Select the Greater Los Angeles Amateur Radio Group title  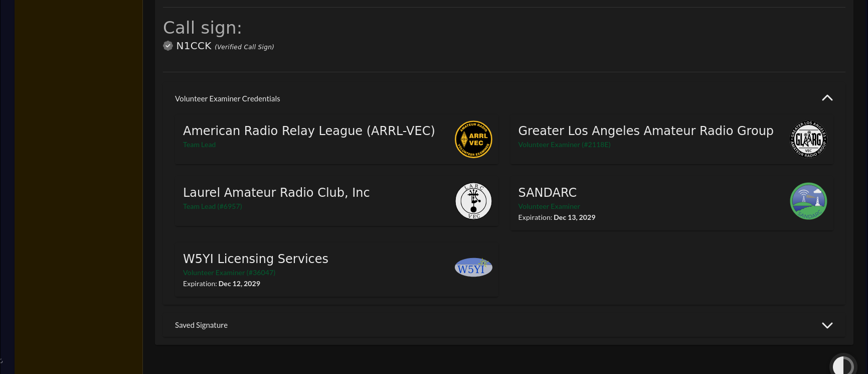646,131
